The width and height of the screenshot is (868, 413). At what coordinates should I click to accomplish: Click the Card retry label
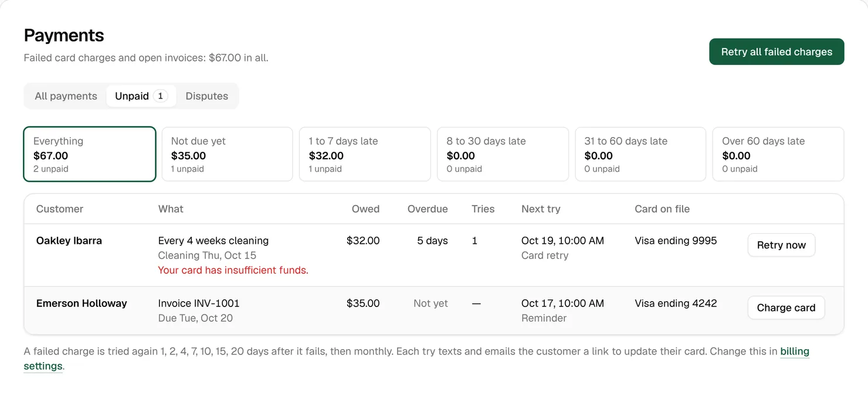pos(545,255)
